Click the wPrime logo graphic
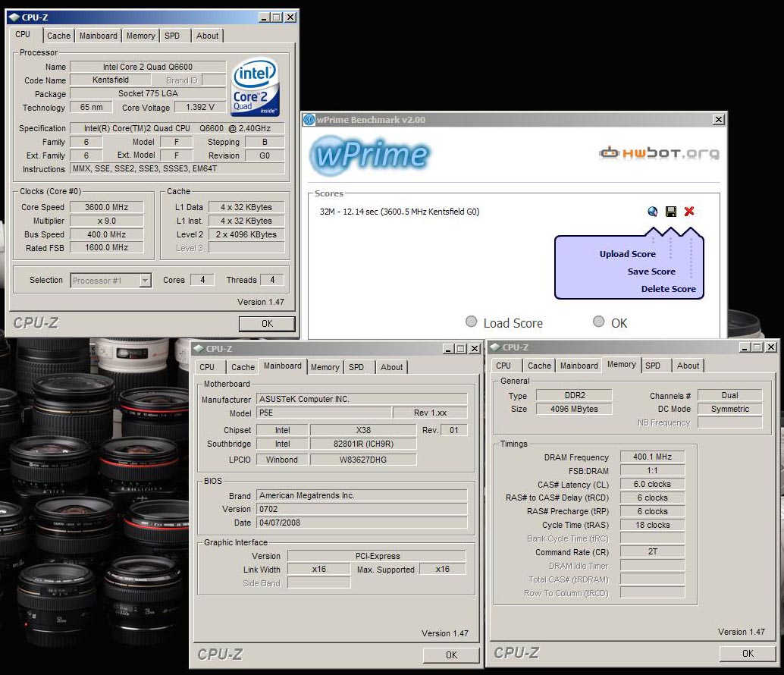Image resolution: width=784 pixels, height=675 pixels. pos(369,155)
